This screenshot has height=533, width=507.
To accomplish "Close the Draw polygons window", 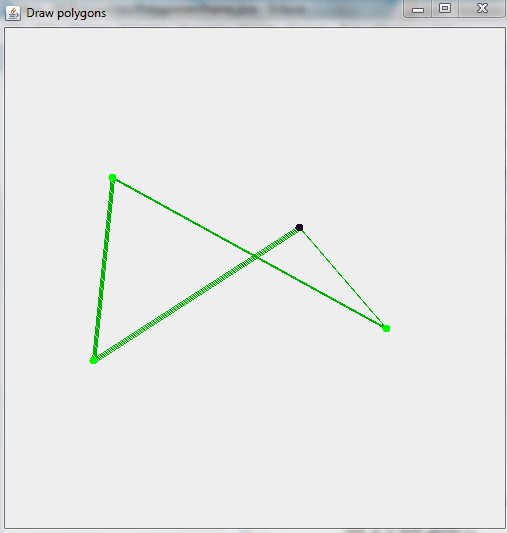I will [x=482, y=8].
